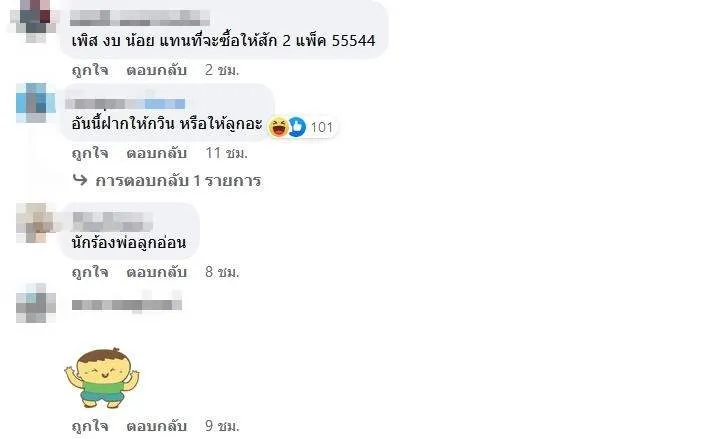Like the sticker comment
Image resolution: width=712 pixels, height=439 pixels.
tap(90, 426)
